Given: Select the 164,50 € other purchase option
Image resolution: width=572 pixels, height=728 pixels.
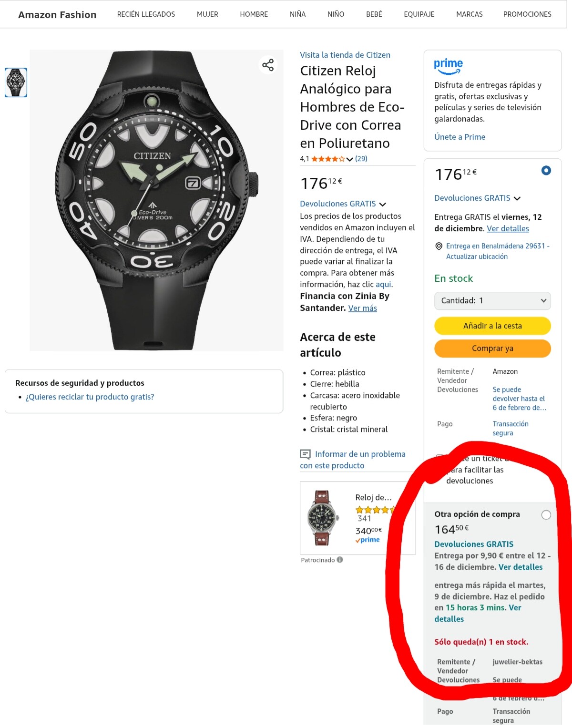Looking at the screenshot, I should pyautogui.click(x=546, y=515).
